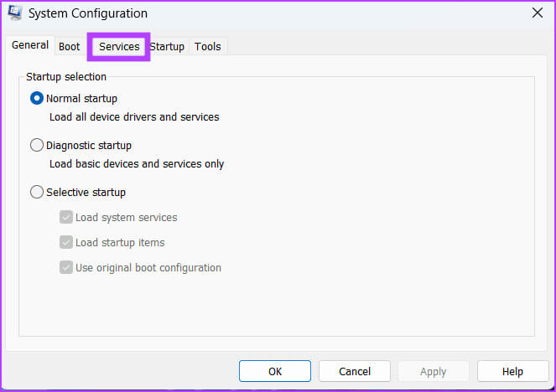Switch to the General tab
Image resolution: width=556 pixels, height=392 pixels.
tap(30, 45)
